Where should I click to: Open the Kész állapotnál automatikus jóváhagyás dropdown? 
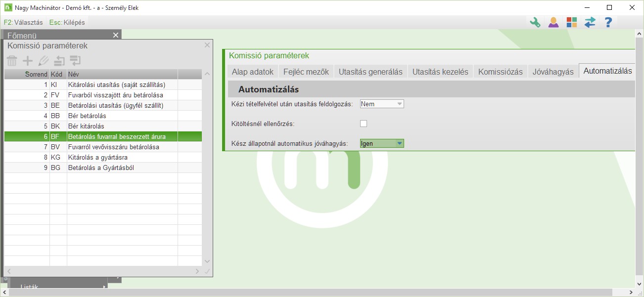coord(382,143)
